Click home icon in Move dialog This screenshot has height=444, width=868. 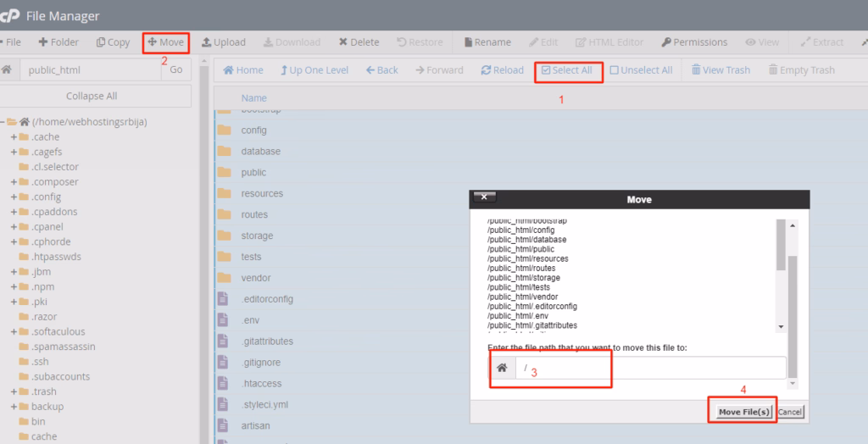(502, 368)
